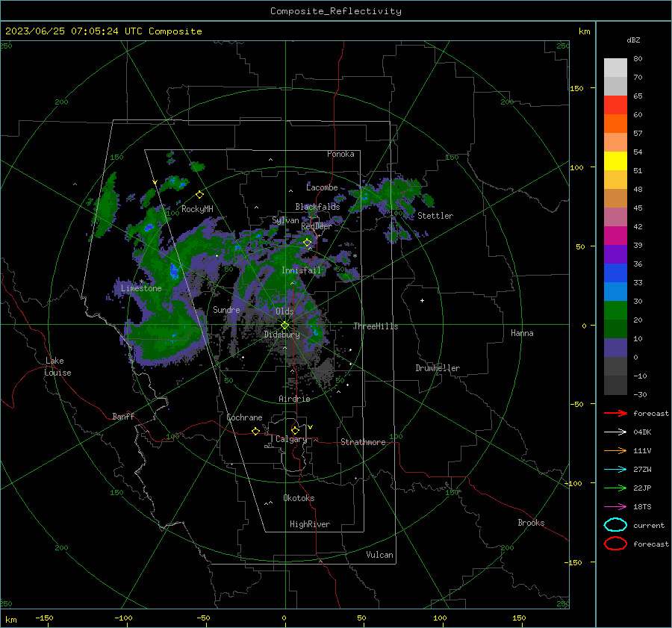Image resolution: width=672 pixels, height=628 pixels.
Task: Click the yellow diamond marker near RockyMH
Action: pyautogui.click(x=199, y=195)
